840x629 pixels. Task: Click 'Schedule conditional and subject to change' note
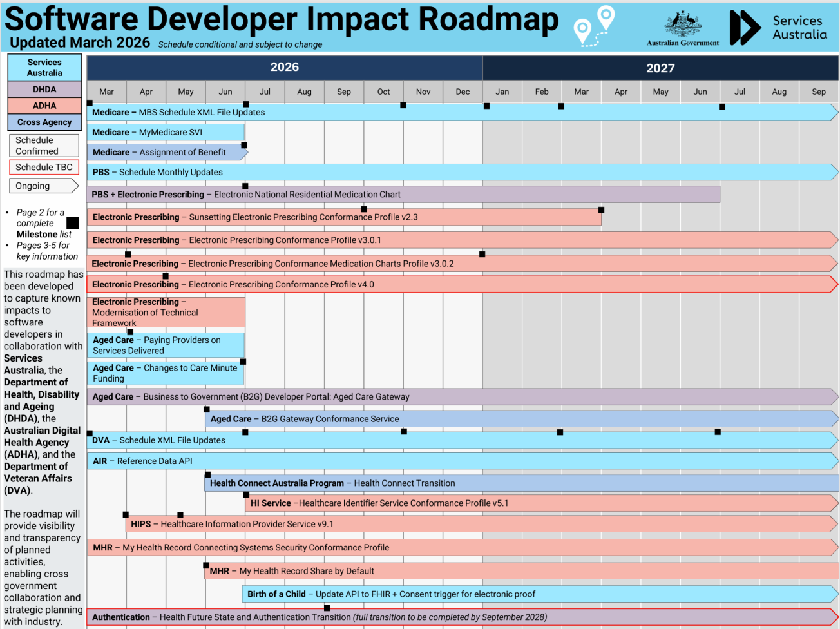point(240,44)
